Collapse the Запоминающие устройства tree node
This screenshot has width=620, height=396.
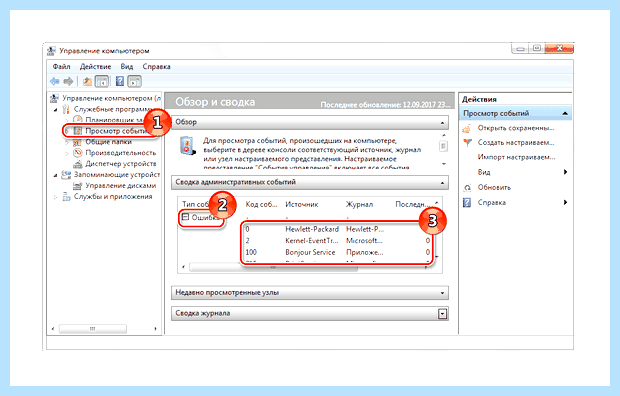click(x=56, y=175)
